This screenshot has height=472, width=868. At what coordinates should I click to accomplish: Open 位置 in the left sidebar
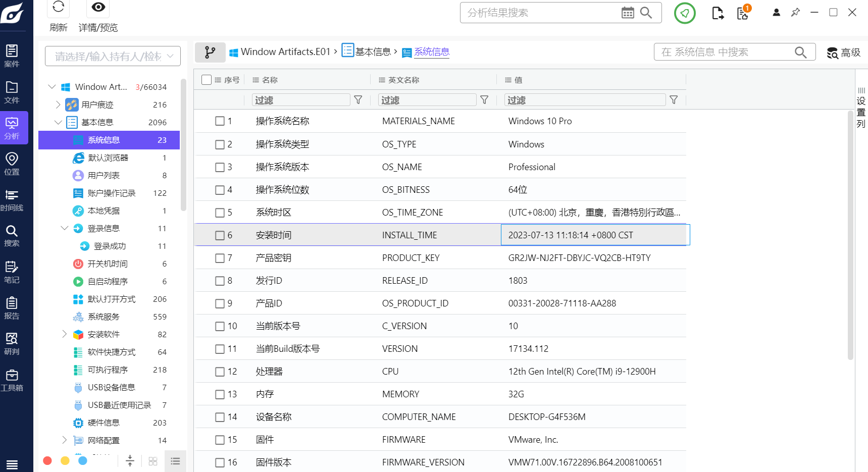coord(12,164)
